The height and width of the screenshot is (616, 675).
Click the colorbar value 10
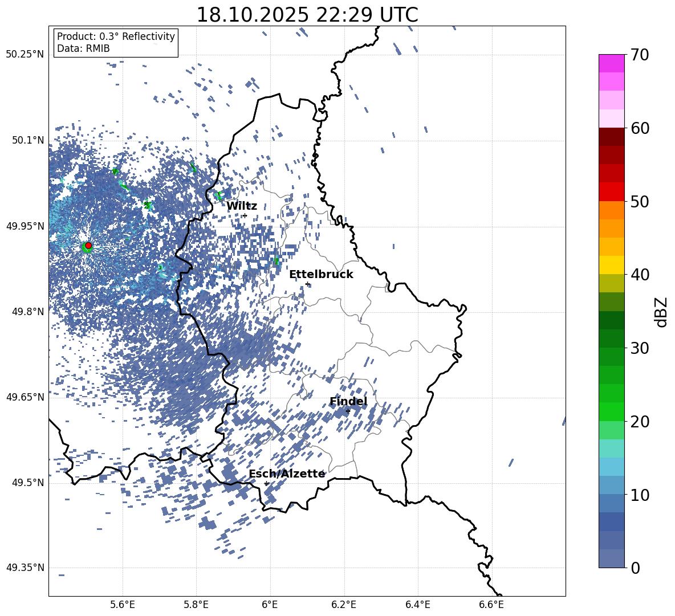click(x=640, y=495)
